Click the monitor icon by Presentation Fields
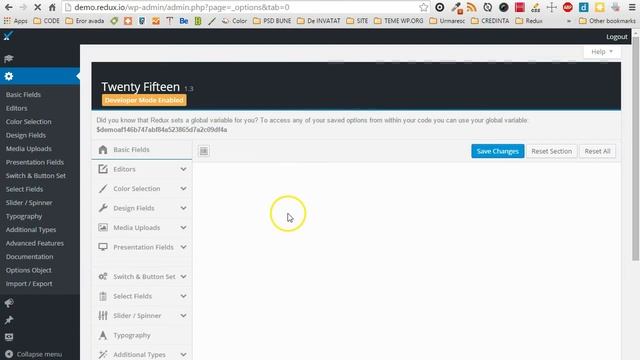The image size is (640, 360). tap(103, 247)
